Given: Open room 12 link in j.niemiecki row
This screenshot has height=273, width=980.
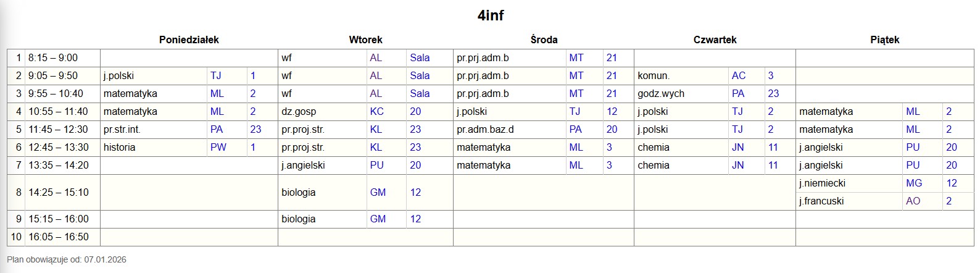Looking at the screenshot, I should 951,183.
